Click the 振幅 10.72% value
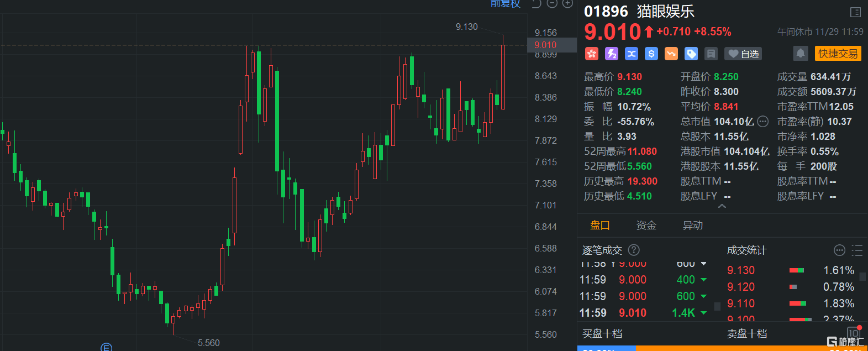 pos(634,107)
